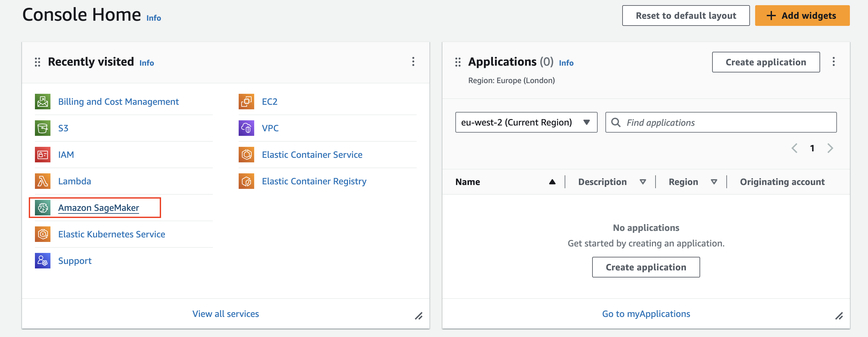Open the Support service link
Image resolution: width=868 pixels, height=337 pixels.
[x=75, y=261]
